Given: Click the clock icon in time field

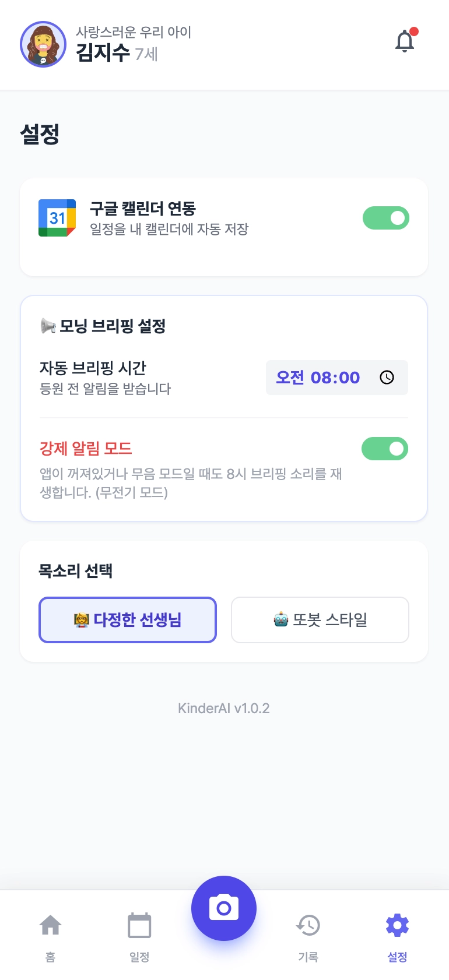Looking at the screenshot, I should 387,378.
